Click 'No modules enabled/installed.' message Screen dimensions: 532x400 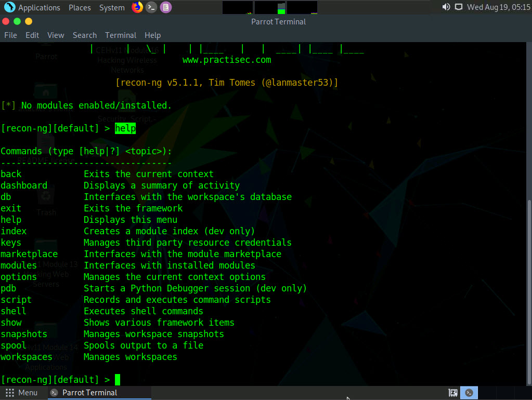96,105
